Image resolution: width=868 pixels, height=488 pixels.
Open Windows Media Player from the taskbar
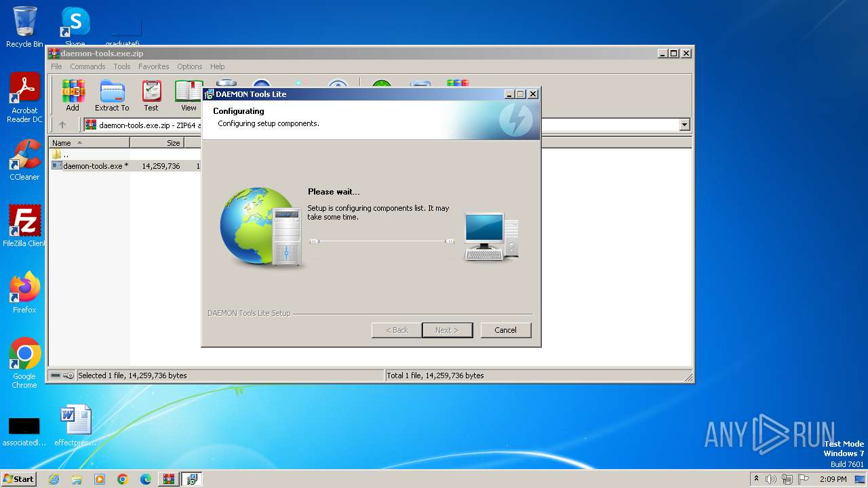(x=100, y=479)
